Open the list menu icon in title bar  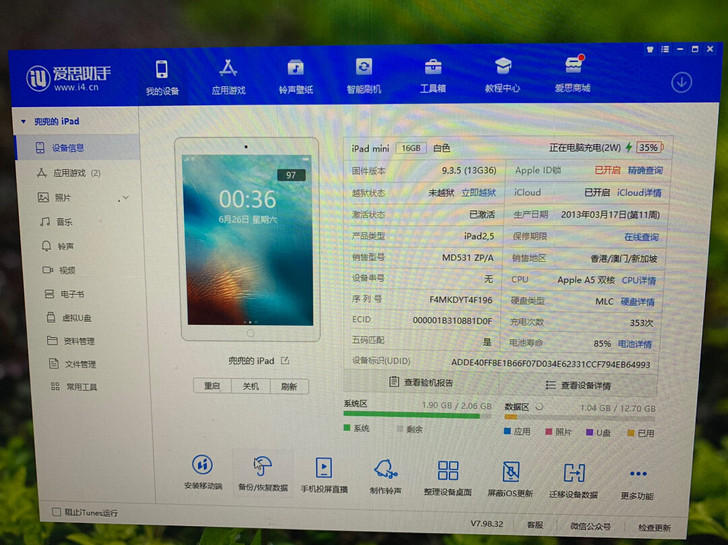[665, 49]
